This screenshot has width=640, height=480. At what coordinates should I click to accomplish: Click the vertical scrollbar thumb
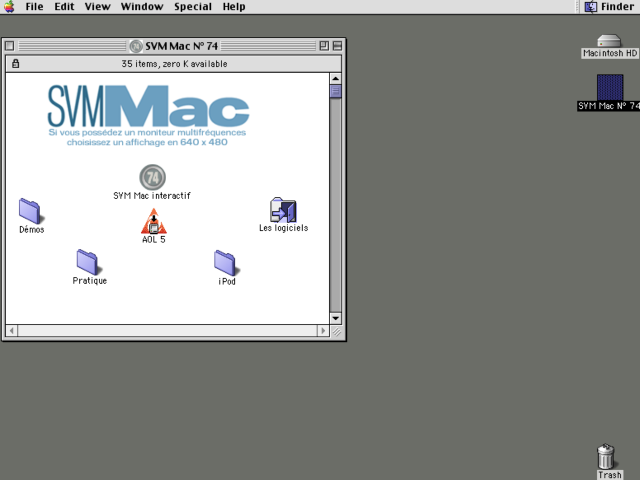(x=336, y=91)
